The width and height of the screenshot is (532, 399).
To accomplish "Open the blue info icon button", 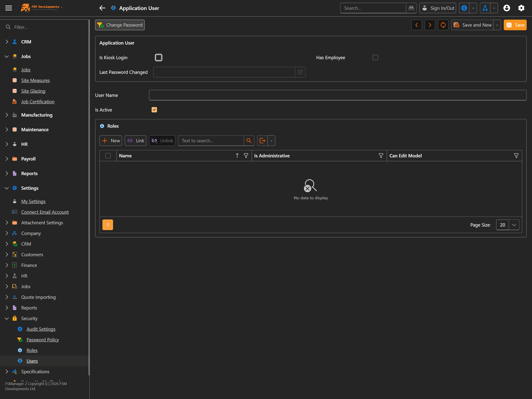I will tap(464, 8).
